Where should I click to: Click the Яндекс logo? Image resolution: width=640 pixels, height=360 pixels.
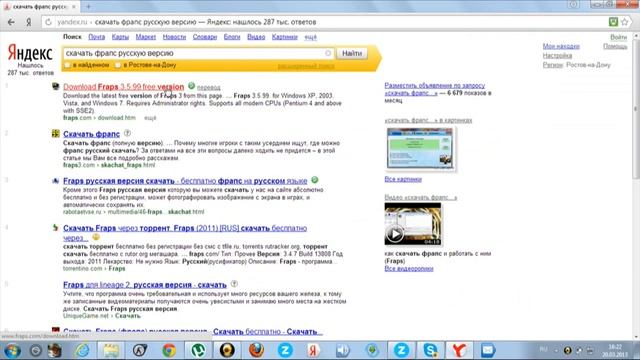pyautogui.click(x=30, y=53)
